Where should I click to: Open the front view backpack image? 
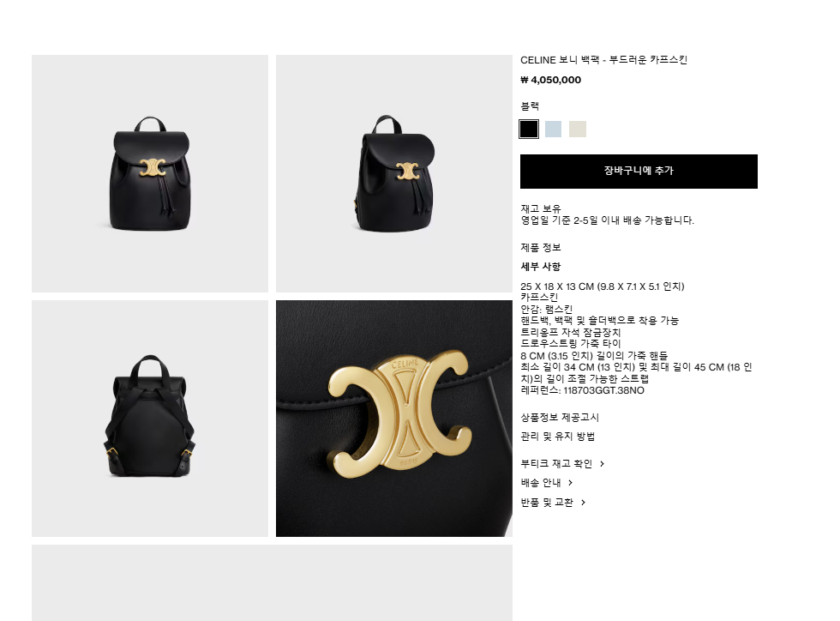coord(150,173)
